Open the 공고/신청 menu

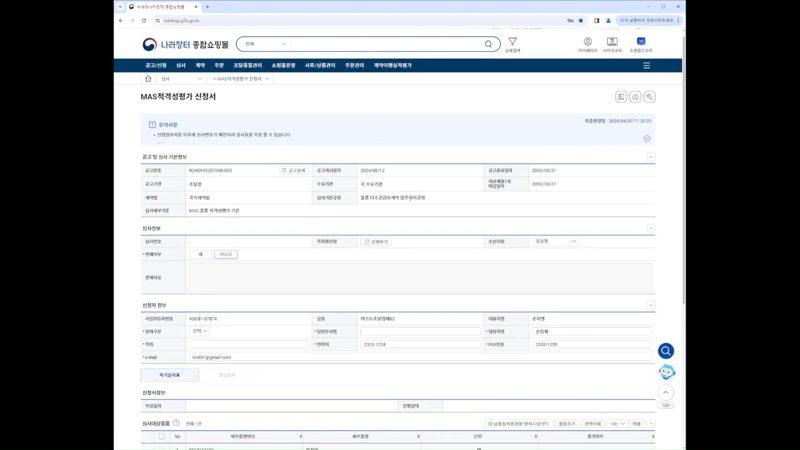[156, 65]
